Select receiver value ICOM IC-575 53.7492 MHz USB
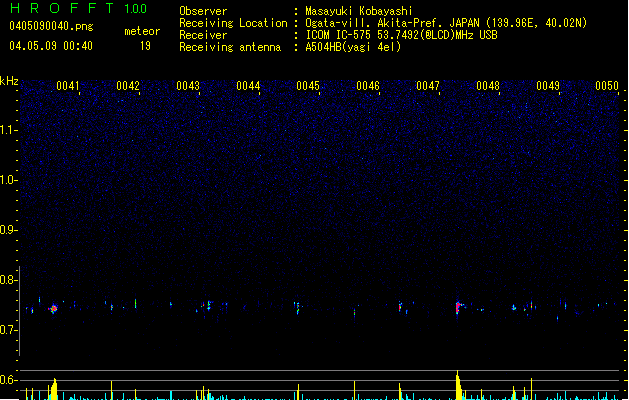The image size is (629, 400). [x=401, y=35]
